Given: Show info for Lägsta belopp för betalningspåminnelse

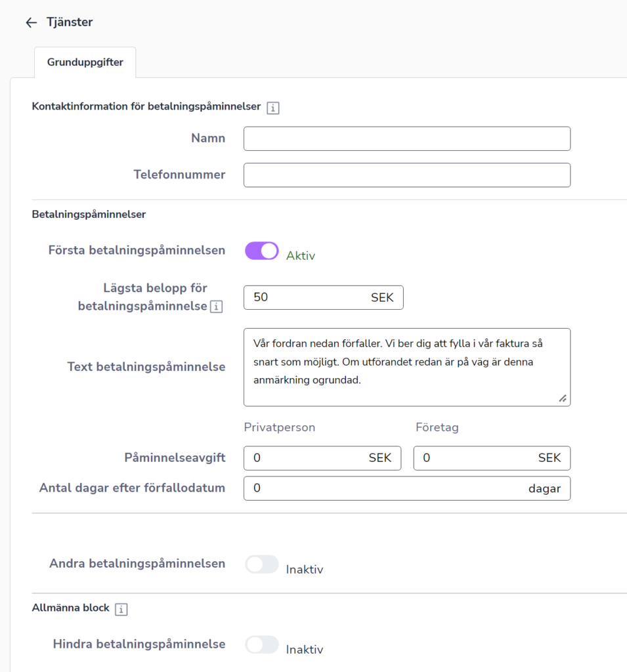Looking at the screenshot, I should click(x=216, y=307).
